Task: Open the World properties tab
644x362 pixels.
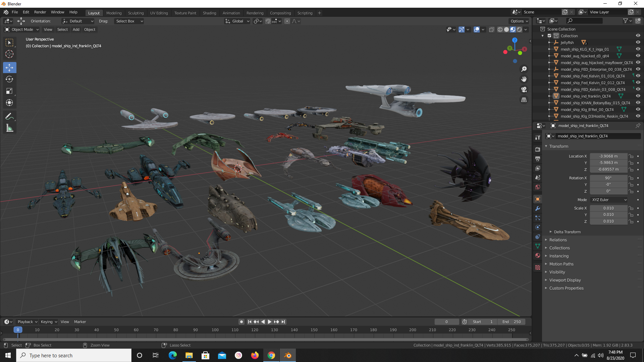Action: pyautogui.click(x=538, y=187)
